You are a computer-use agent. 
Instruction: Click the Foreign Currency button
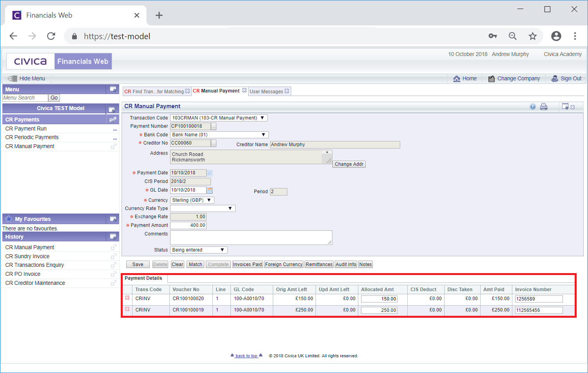click(284, 264)
